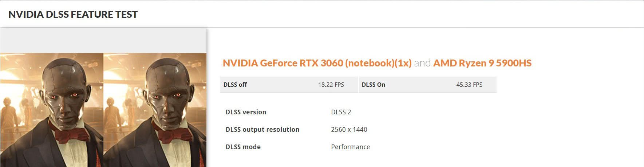Click the Performance mode value
This screenshot has width=644, height=167.
(x=350, y=147)
